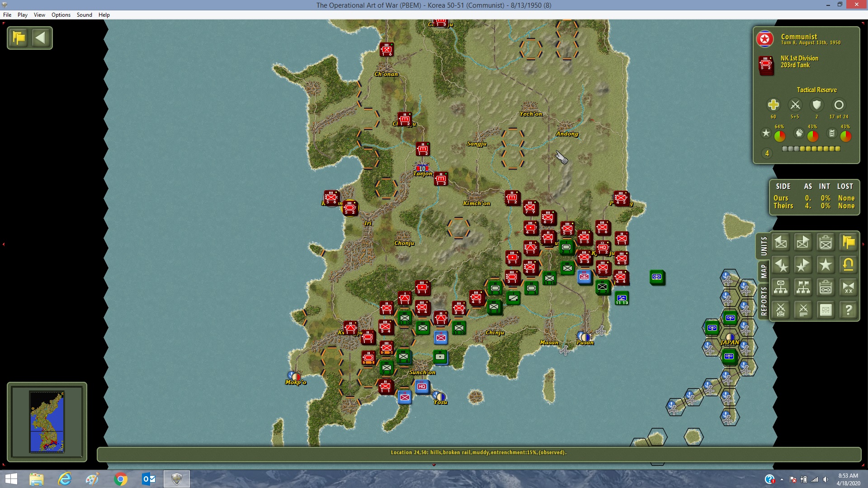This screenshot has width=868, height=488.
Task: Open the Play menu
Action: 23,15
